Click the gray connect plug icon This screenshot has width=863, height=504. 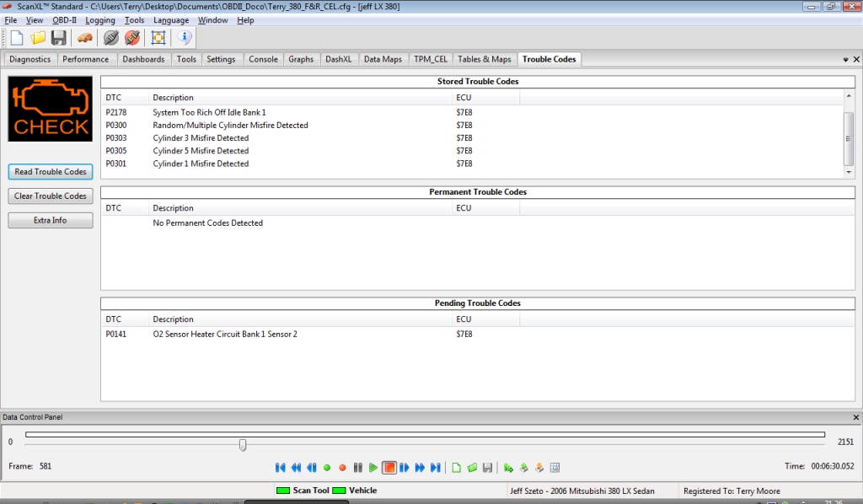tap(111, 38)
